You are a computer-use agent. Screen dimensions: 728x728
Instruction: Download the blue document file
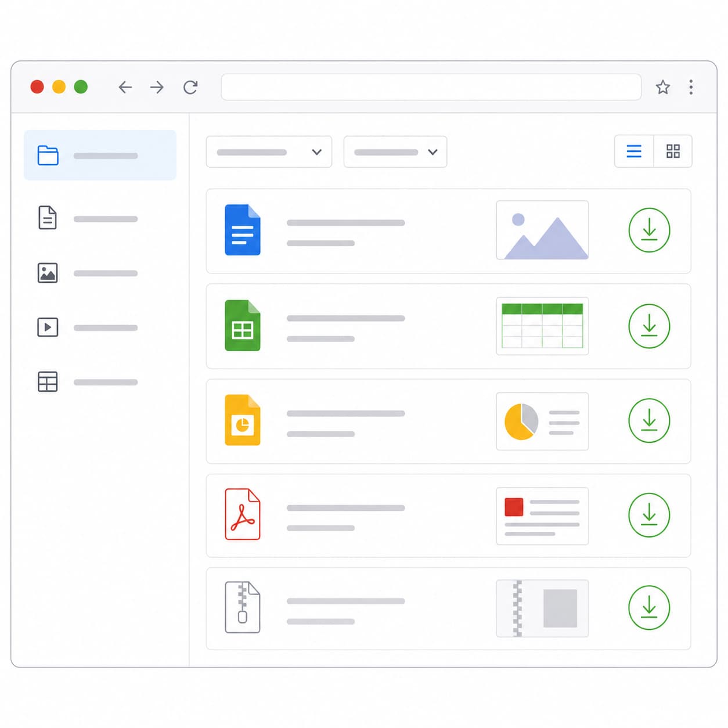[x=649, y=230]
